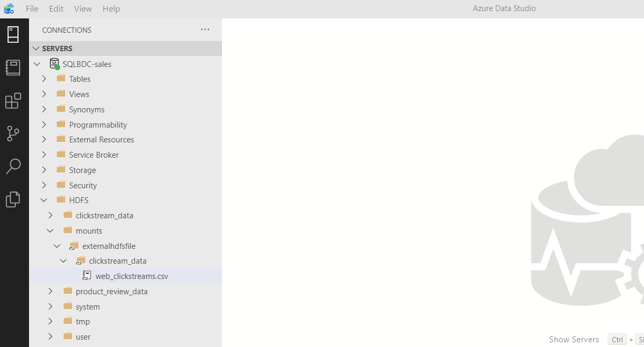
Task: Collapse the externalhdfsfile mount
Action: point(57,246)
